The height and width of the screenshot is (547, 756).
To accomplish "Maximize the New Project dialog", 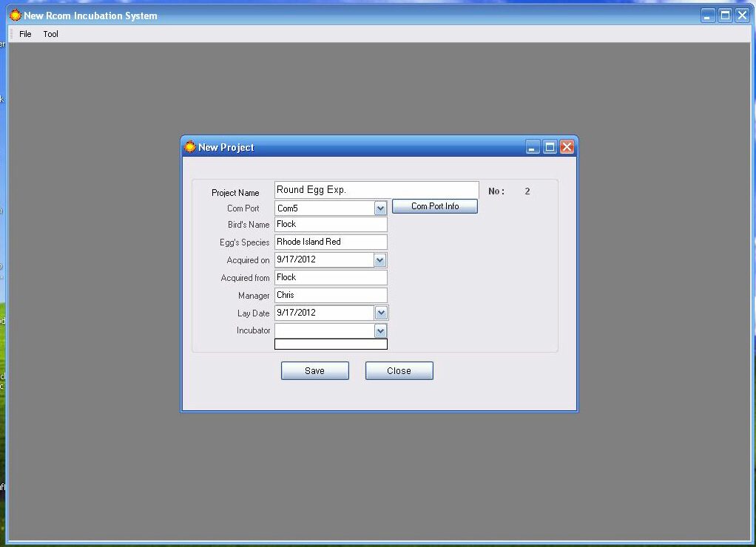I will 550,147.
